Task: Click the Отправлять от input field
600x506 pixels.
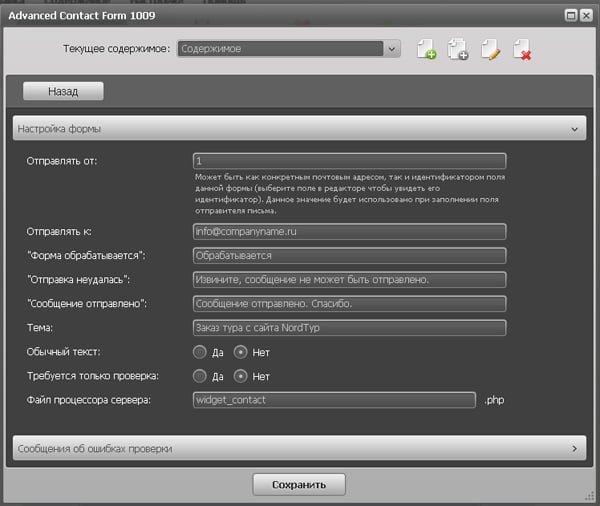Action: click(349, 161)
